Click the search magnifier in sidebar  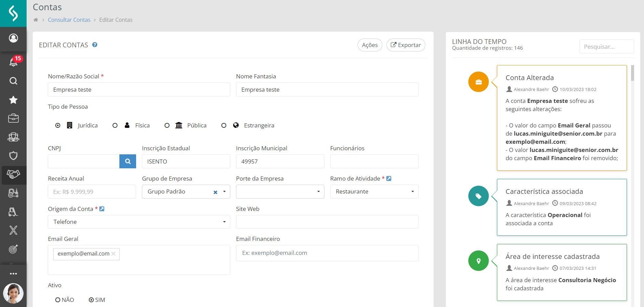(x=13, y=81)
